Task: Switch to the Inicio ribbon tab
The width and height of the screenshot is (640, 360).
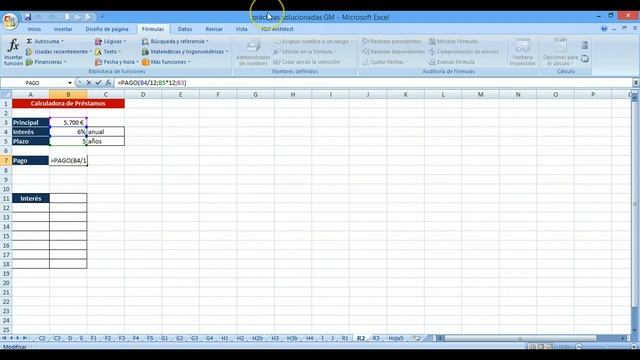Action: pyautogui.click(x=34, y=29)
